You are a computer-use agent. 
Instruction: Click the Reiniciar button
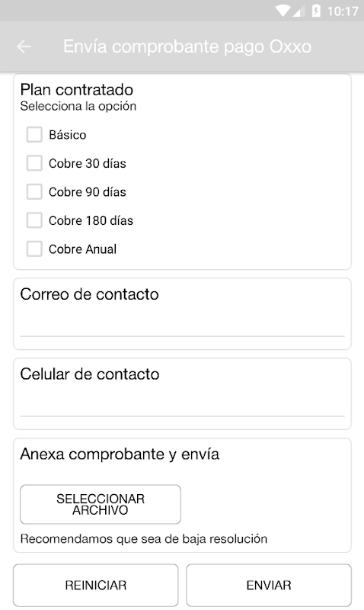(95, 585)
